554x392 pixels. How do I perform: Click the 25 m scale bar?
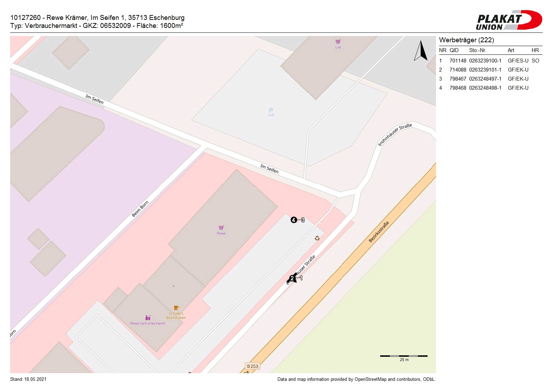click(404, 356)
